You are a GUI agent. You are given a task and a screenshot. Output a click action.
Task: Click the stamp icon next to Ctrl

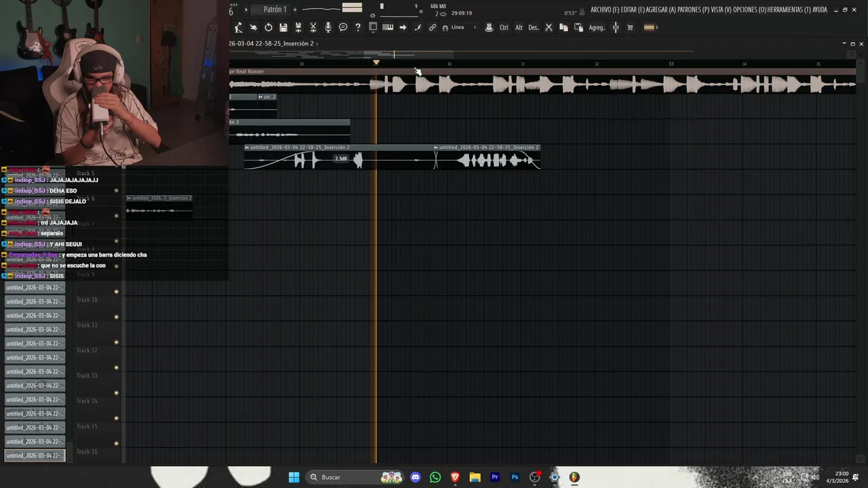pyautogui.click(x=489, y=28)
